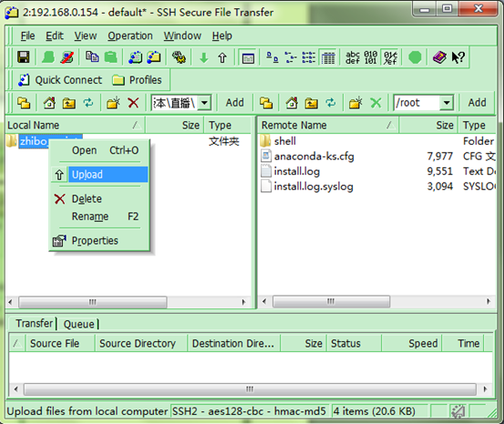
Task: Refresh the local file view
Action: point(88,103)
